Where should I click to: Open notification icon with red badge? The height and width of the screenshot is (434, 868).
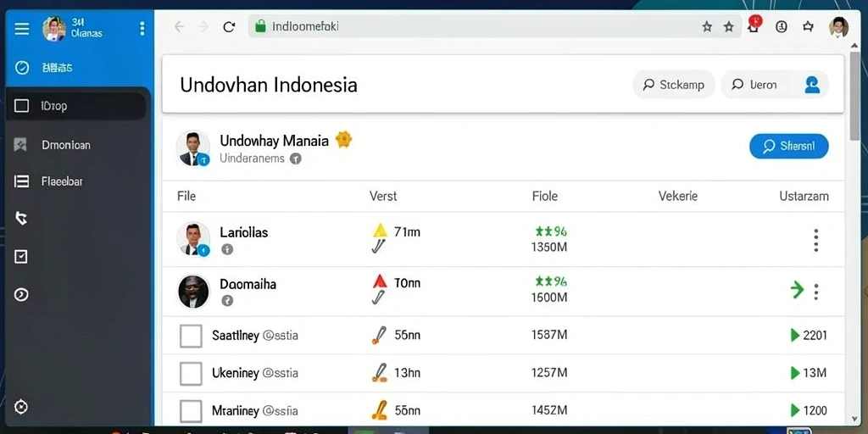click(754, 25)
